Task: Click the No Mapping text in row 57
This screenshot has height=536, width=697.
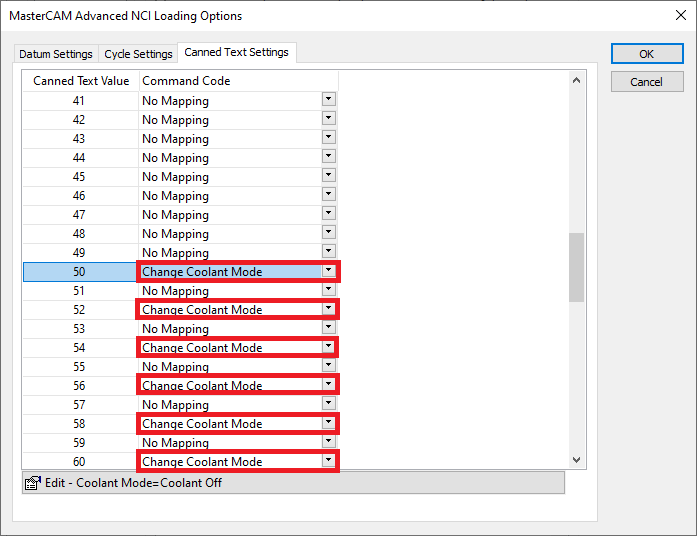Action: tap(175, 405)
